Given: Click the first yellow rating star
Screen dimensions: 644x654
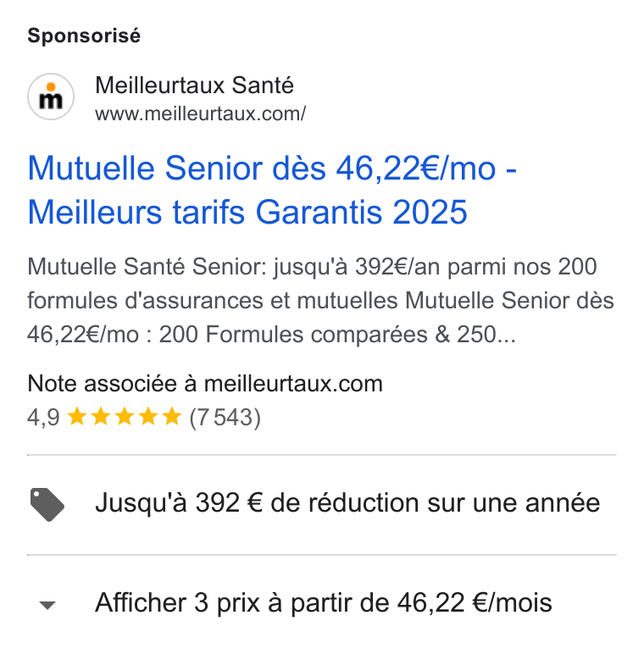Looking at the screenshot, I should (x=77, y=417).
